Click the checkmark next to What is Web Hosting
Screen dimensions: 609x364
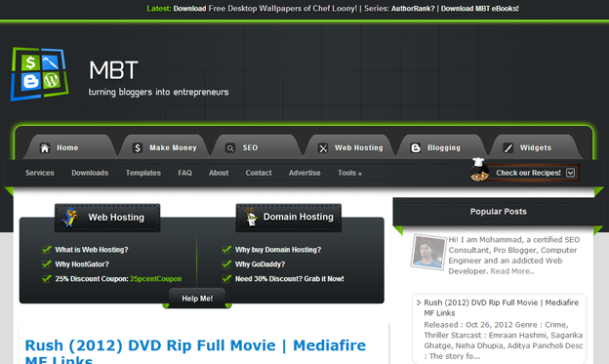click(x=47, y=250)
